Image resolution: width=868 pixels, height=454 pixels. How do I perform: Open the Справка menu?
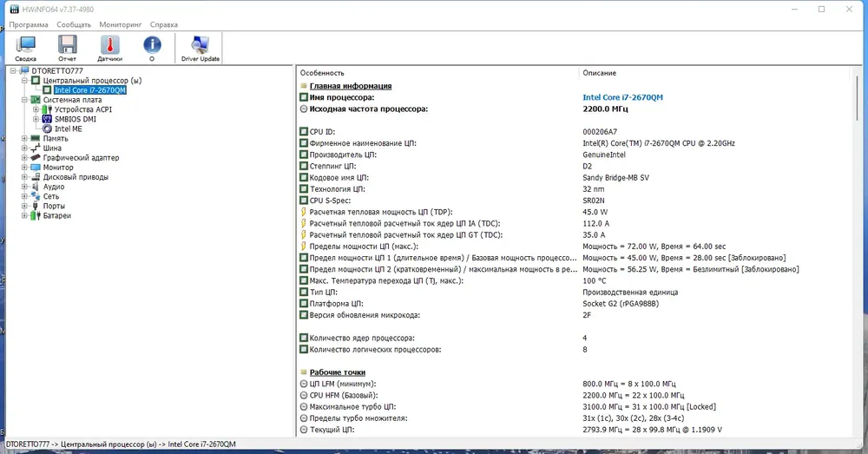coord(164,24)
